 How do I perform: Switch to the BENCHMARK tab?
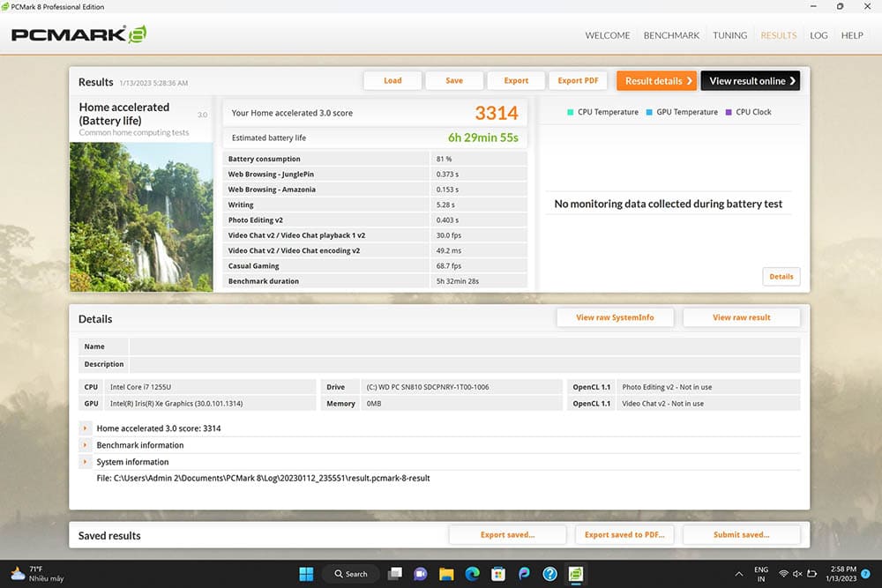coord(671,35)
